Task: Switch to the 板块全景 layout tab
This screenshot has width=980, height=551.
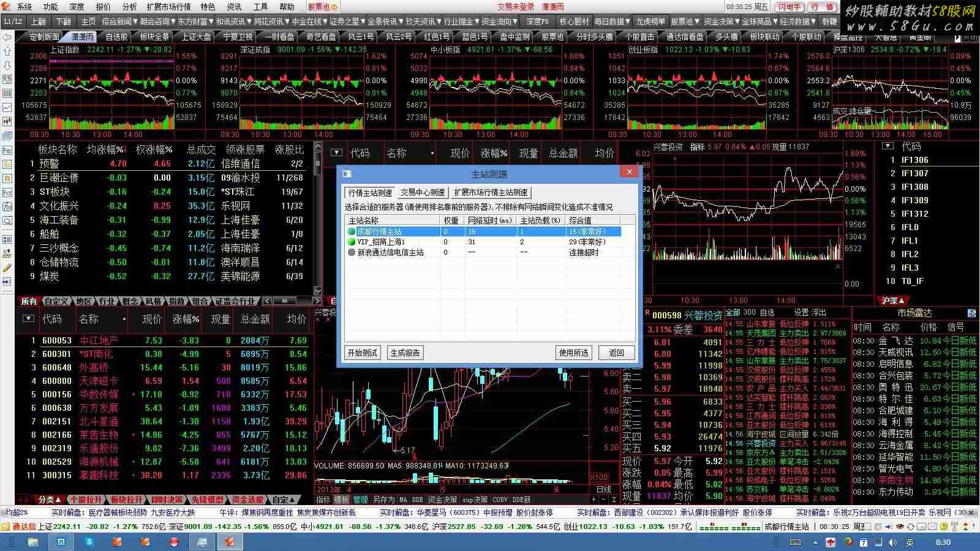Action: (154, 37)
